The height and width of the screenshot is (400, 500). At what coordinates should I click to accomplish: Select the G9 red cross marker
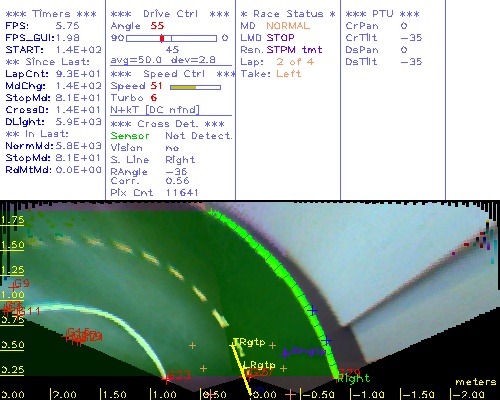(x=13, y=286)
